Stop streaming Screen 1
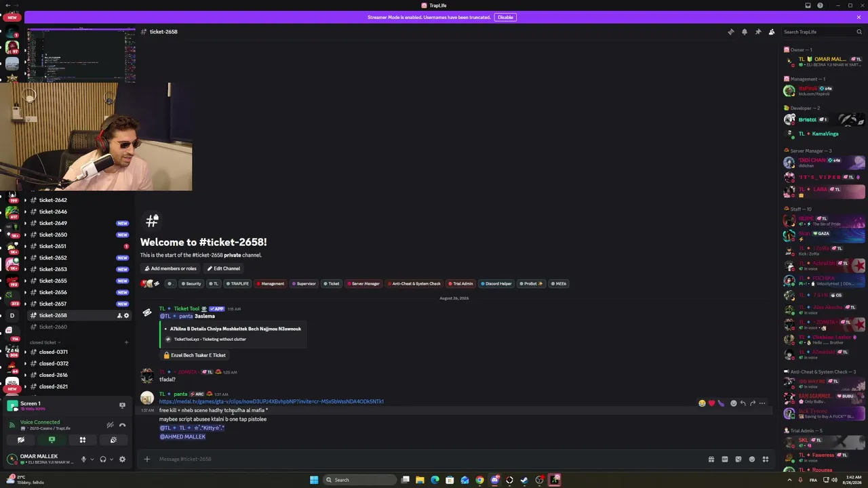868x488 pixels. [x=122, y=405]
